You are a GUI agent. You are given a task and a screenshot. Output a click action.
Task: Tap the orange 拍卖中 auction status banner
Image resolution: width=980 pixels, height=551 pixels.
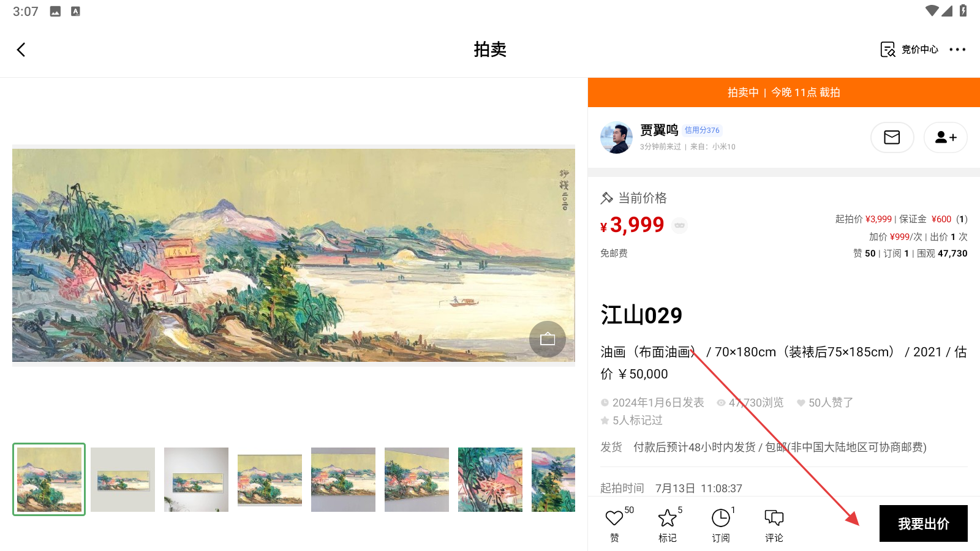point(784,92)
